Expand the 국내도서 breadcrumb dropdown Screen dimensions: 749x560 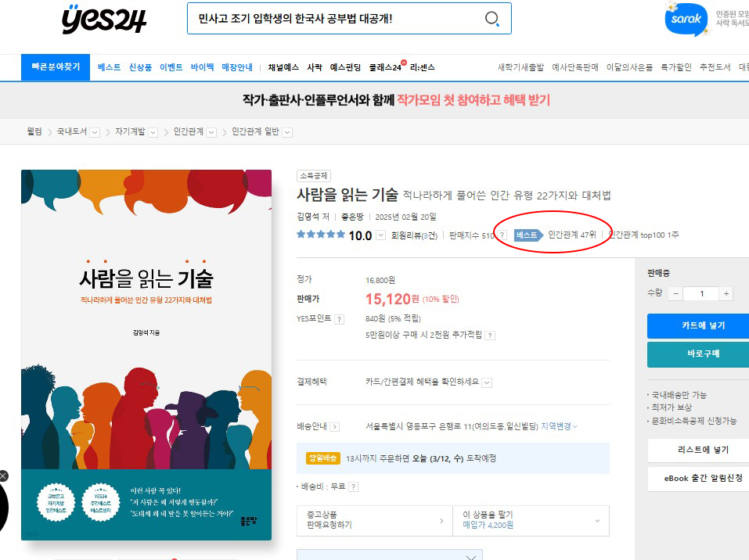click(95, 132)
